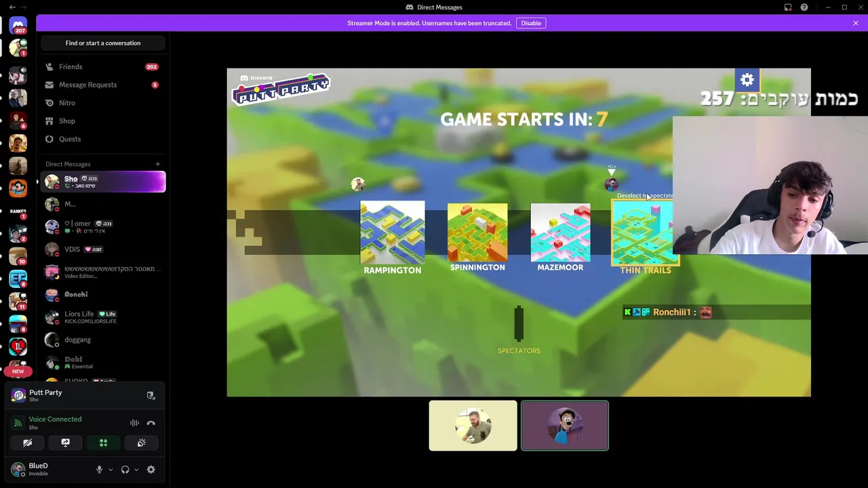Share your screen
Image resolution: width=868 pixels, height=488 pixels.
click(x=65, y=443)
